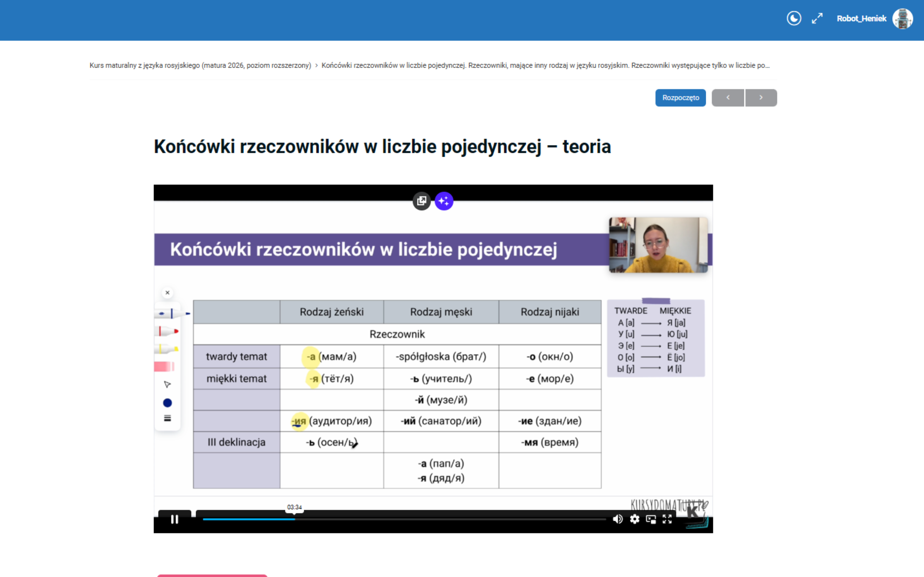This screenshot has height=577, width=924.
Task: Toggle picture-in-picture mode
Action: click(651, 519)
